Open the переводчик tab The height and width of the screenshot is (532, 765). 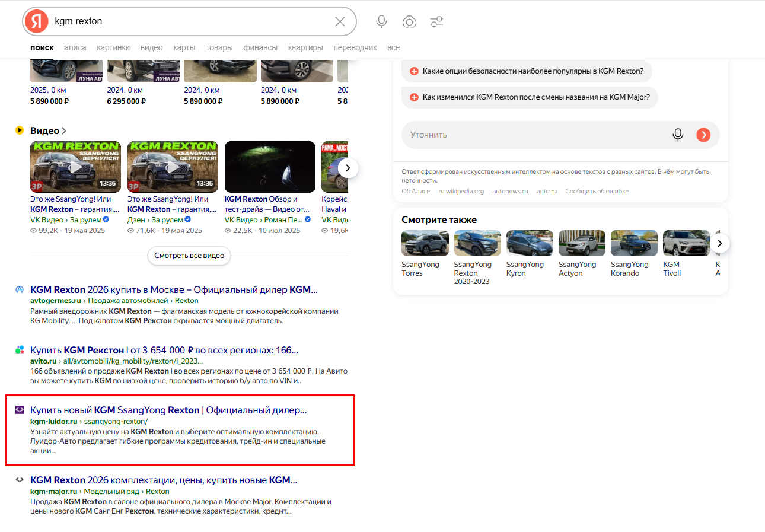click(355, 47)
